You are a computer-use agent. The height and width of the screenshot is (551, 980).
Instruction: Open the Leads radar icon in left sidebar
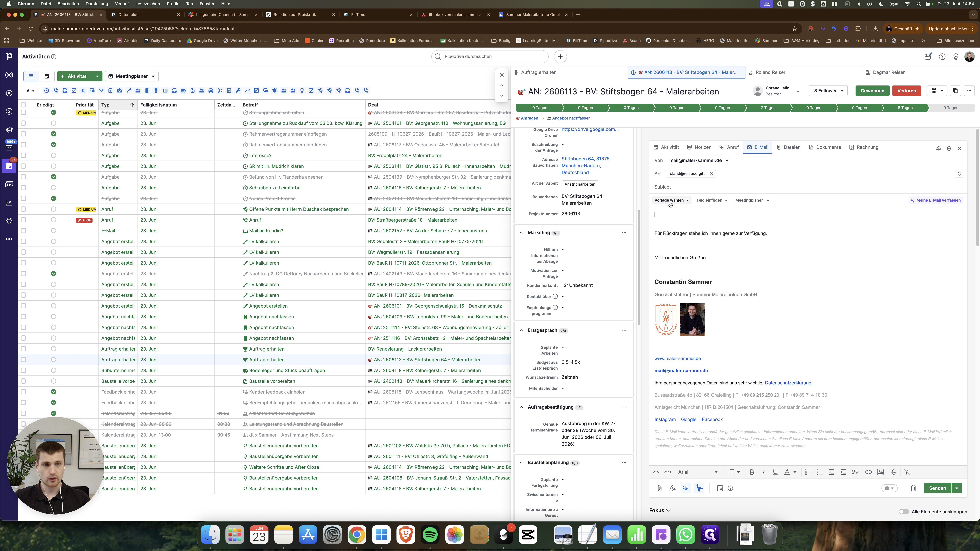[x=9, y=75]
